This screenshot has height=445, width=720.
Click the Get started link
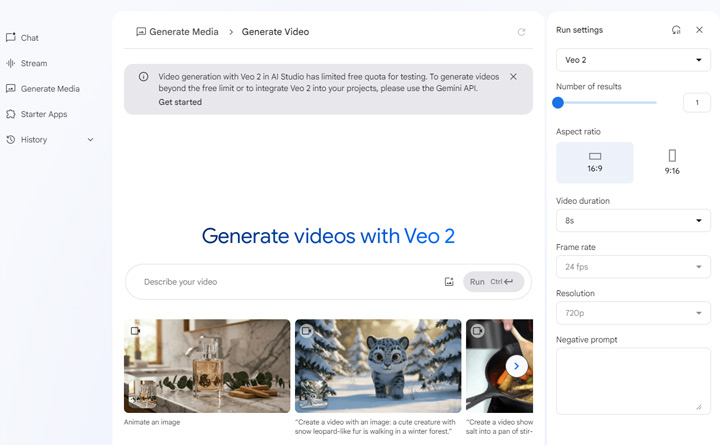(x=180, y=102)
